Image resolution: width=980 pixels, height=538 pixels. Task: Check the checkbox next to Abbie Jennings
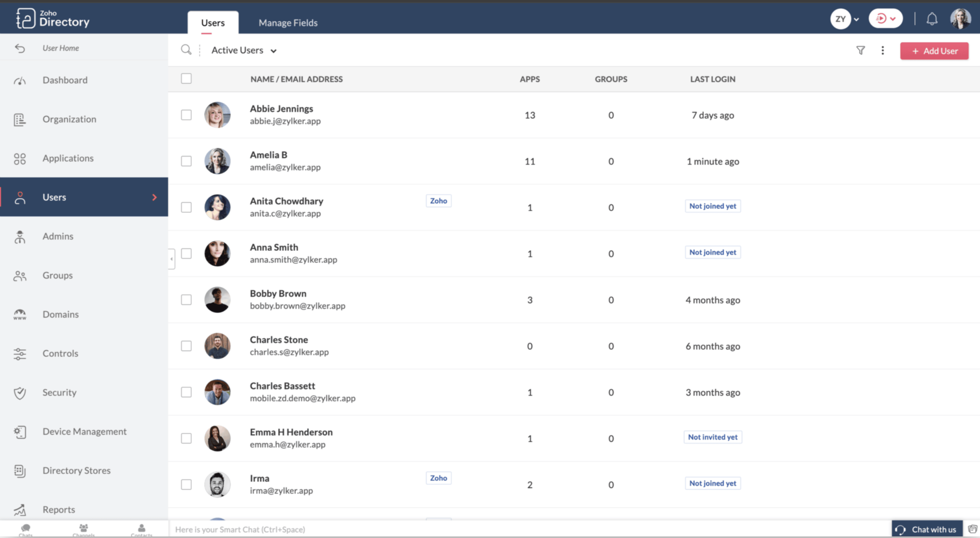(x=186, y=115)
